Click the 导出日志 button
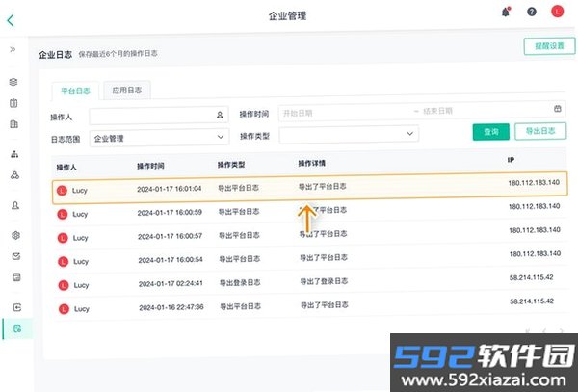The width and height of the screenshot is (578, 392). pos(540,131)
